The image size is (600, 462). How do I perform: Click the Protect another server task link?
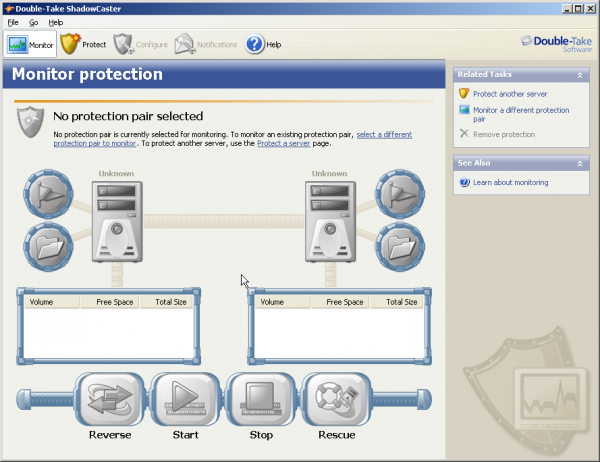click(510, 94)
